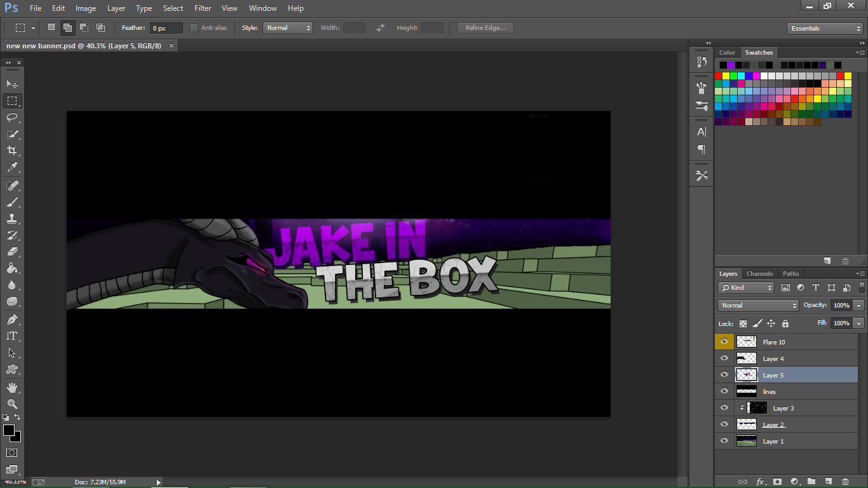868x488 pixels.
Task: Select the Spot Healing Brush tool
Action: [x=12, y=186]
